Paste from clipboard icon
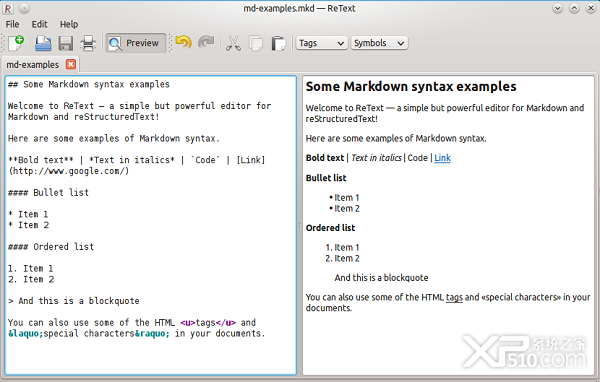The image size is (600, 382). click(278, 43)
